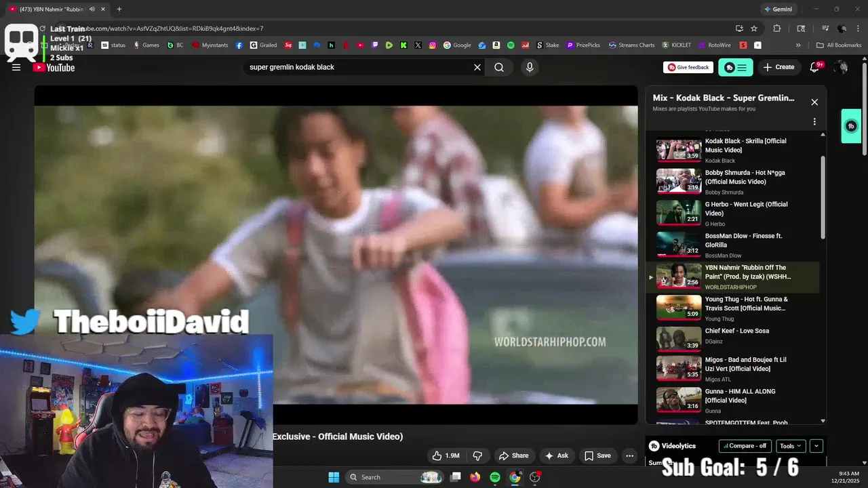Bookmark this page with the star icon

tap(754, 28)
